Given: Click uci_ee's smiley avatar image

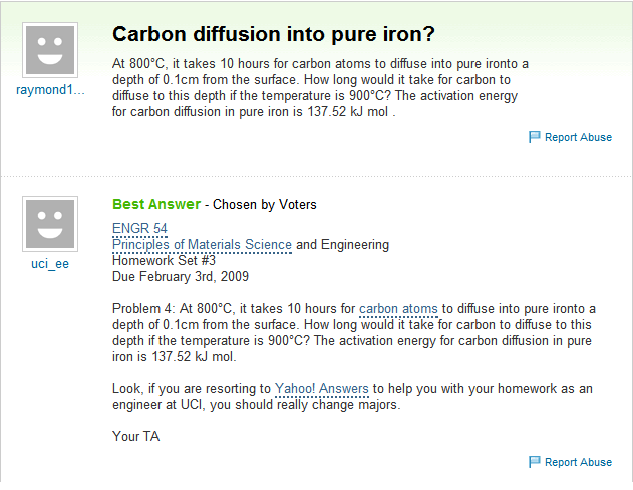Looking at the screenshot, I should click(x=50, y=224).
